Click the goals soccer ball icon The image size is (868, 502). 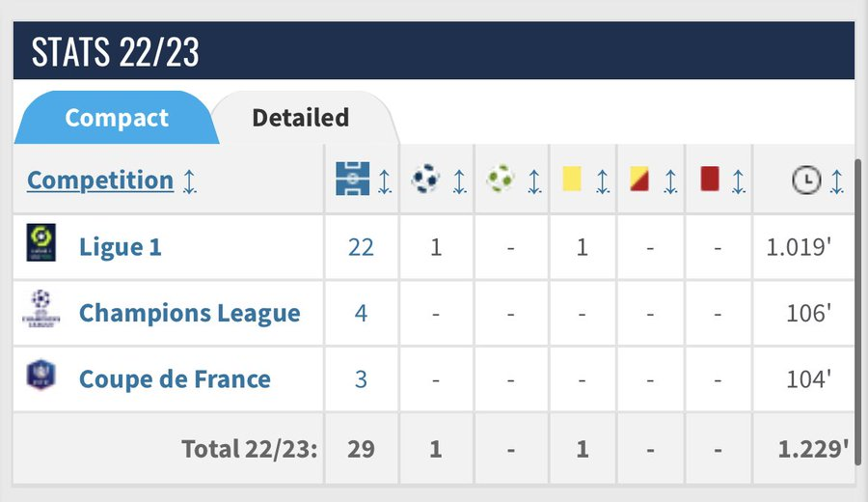click(425, 180)
